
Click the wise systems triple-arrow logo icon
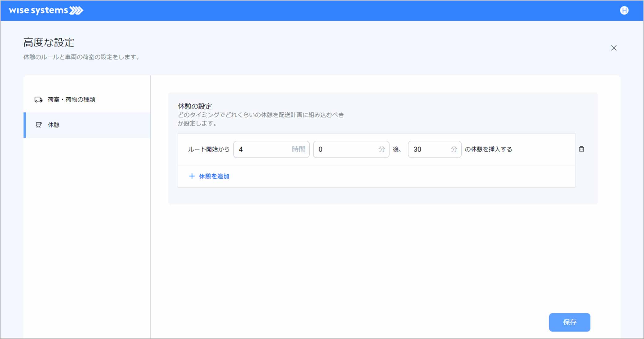coord(76,11)
